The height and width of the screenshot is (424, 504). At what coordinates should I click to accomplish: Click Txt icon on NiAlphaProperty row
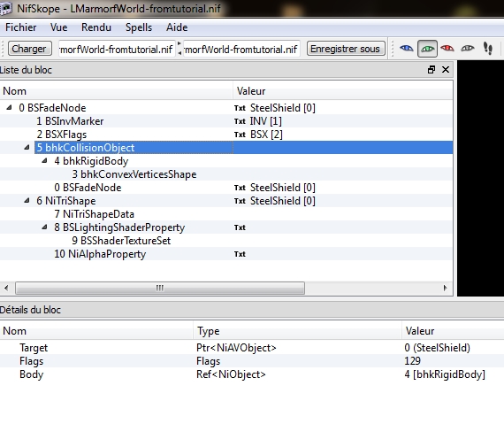[240, 254]
